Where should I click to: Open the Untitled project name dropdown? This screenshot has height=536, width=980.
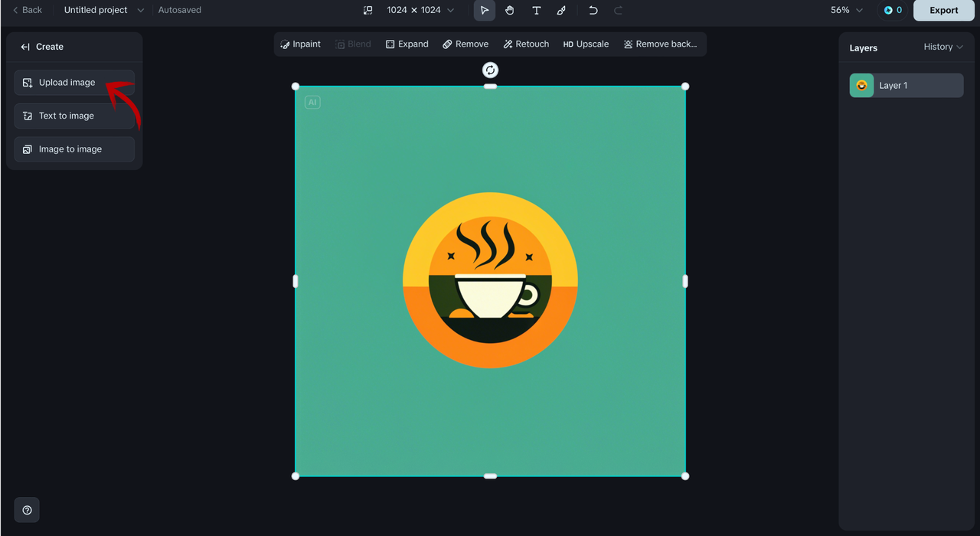coord(103,10)
